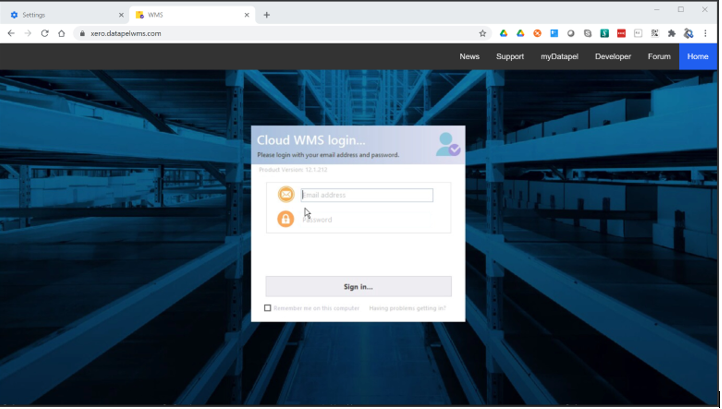Viewport: 722px width, 409px height.
Task: Minimize the browser window
Action: click(x=657, y=9)
